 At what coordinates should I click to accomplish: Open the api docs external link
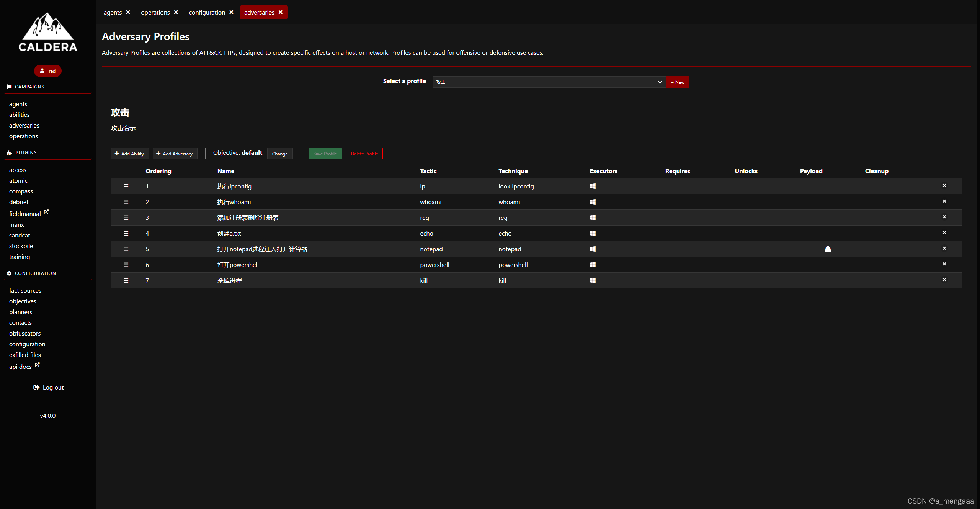(x=24, y=366)
